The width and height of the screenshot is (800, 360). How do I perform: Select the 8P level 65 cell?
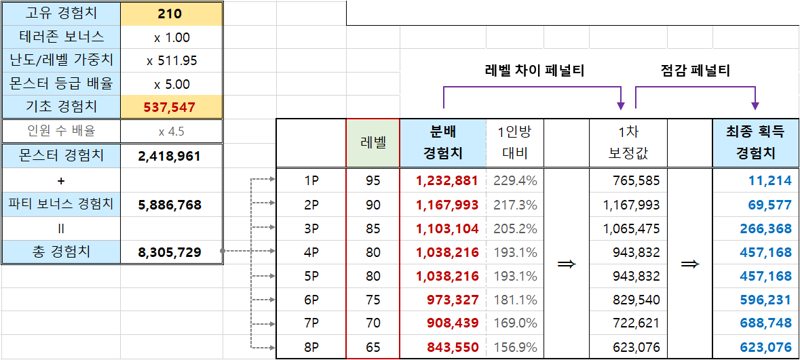pyautogui.click(x=373, y=348)
